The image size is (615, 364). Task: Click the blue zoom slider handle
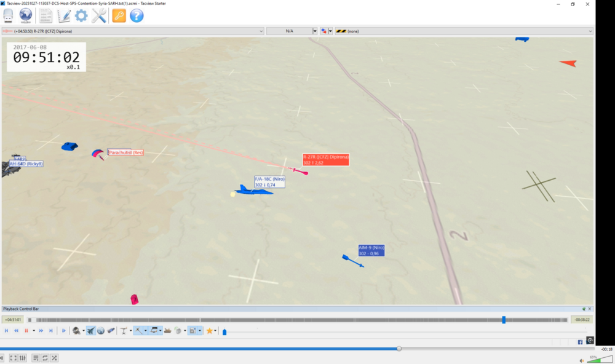(x=224, y=332)
